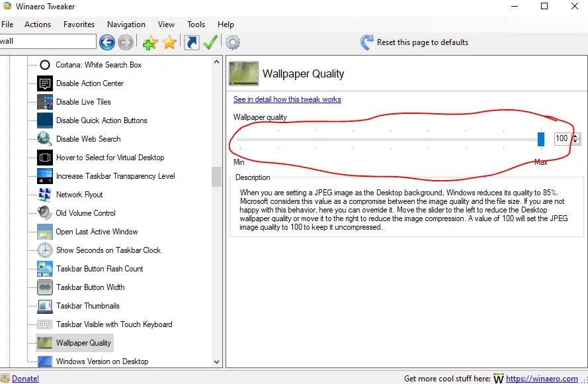Select 'Taskbar Visible with Touch Keyboard'
588x384 pixels.
tap(114, 324)
